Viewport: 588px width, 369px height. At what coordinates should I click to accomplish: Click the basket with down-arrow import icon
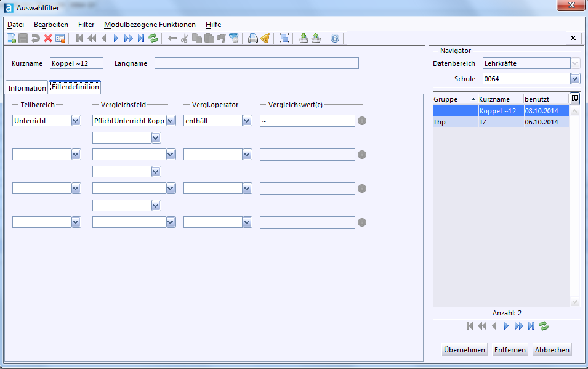pyautogui.click(x=304, y=38)
